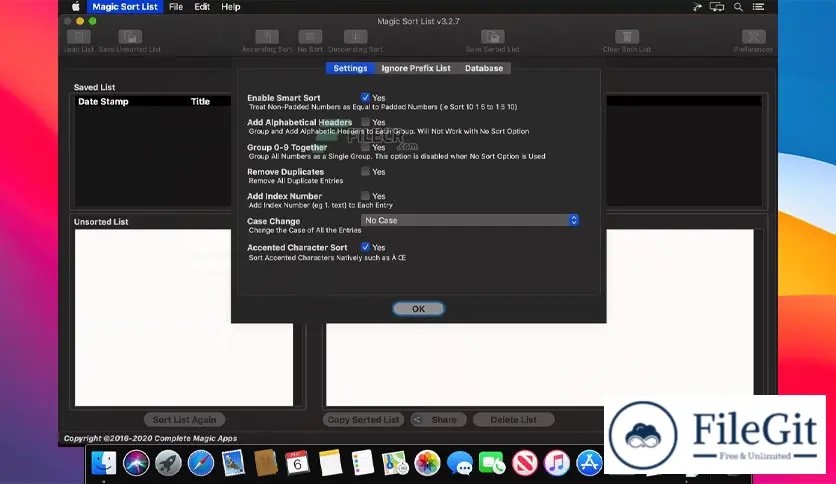Open Photos pinwheel icon in dock
The height and width of the screenshot is (484, 836).
[427, 463]
